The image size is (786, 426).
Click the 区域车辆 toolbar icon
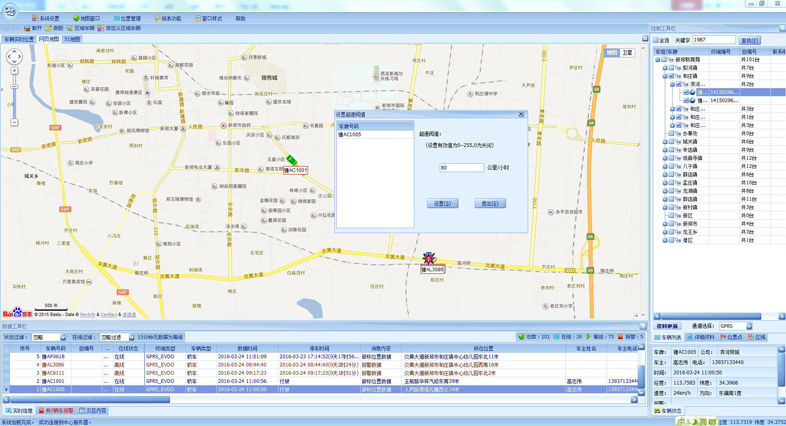point(81,28)
